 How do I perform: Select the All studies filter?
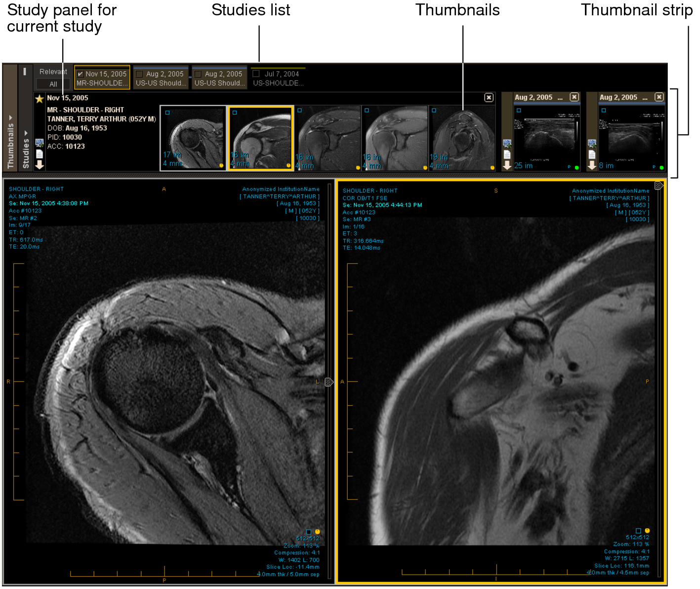coord(53,84)
